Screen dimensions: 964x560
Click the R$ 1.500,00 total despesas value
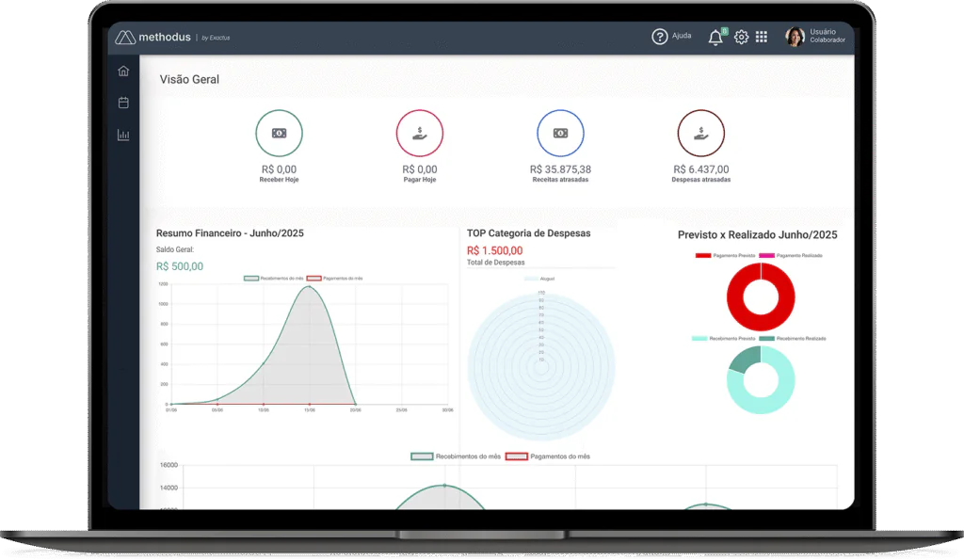tap(495, 250)
